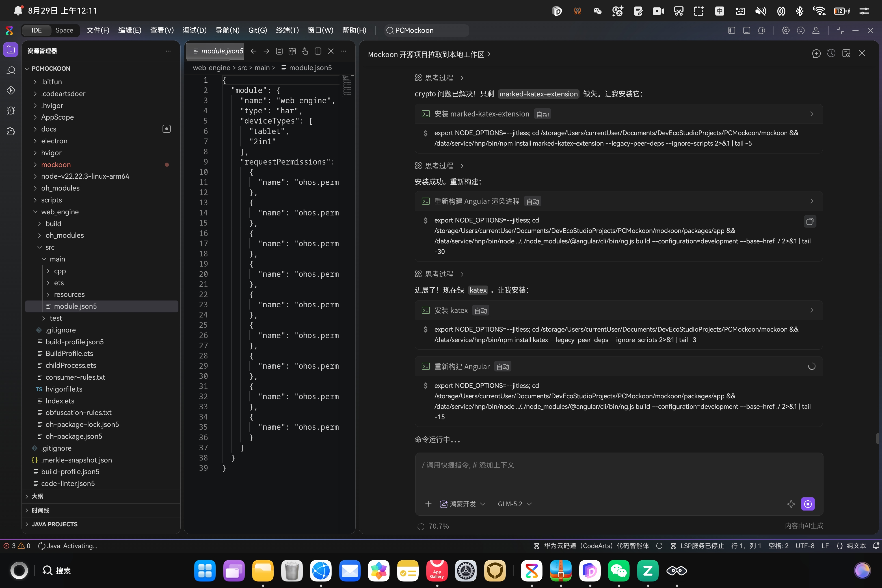Click the web_engine breadcrumb segment

pyautogui.click(x=211, y=68)
